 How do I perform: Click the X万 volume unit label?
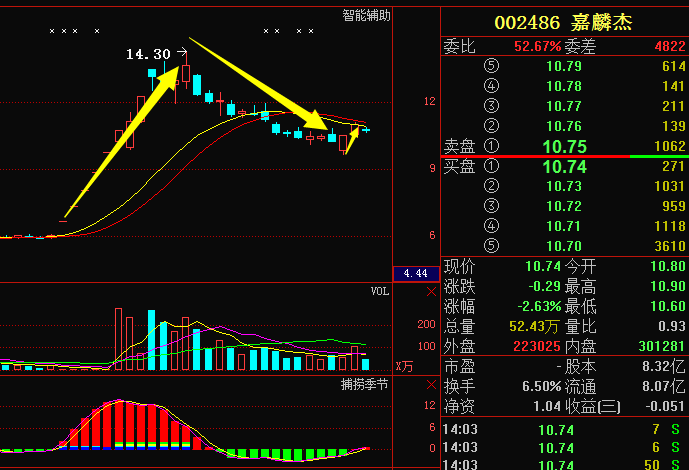404,367
